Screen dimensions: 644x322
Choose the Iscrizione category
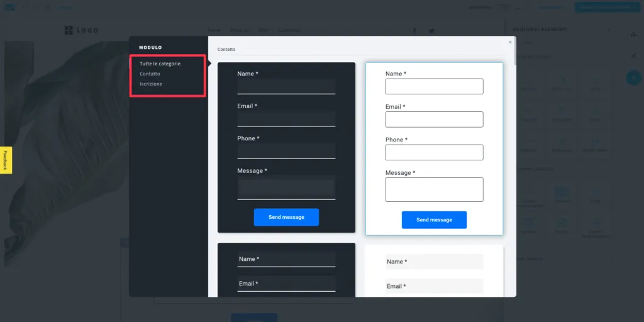click(151, 84)
